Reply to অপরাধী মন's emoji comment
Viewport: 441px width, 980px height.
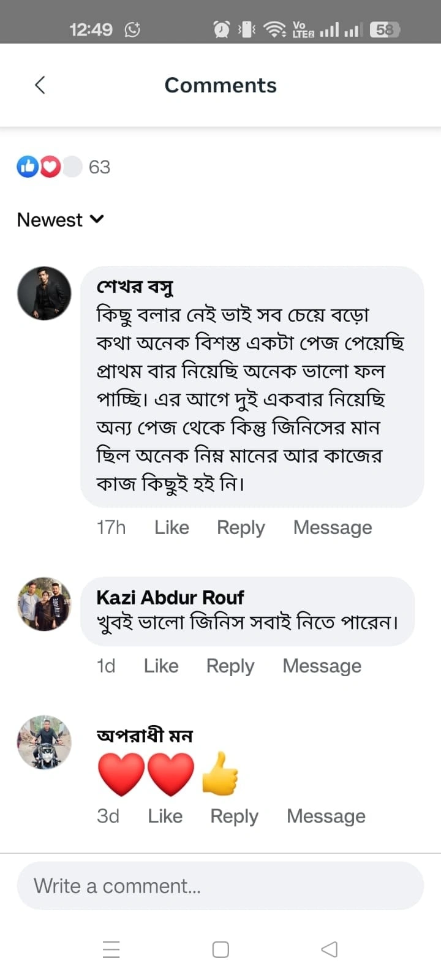click(235, 816)
